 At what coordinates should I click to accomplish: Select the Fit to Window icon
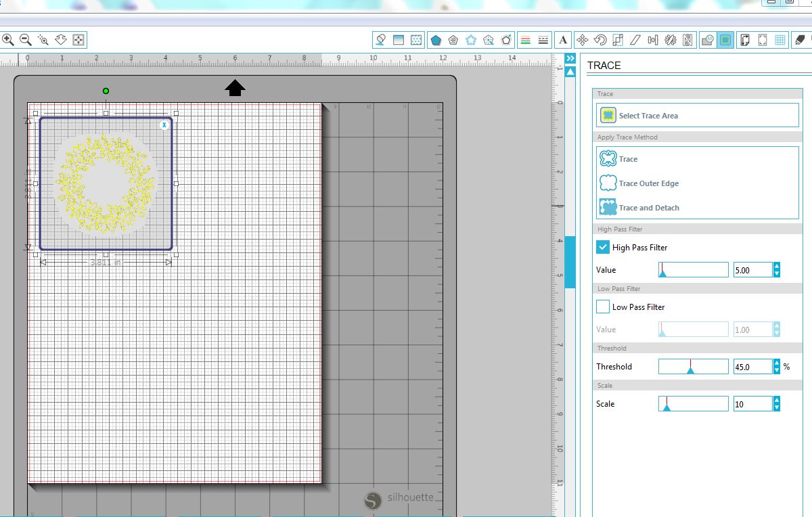pyautogui.click(x=78, y=40)
